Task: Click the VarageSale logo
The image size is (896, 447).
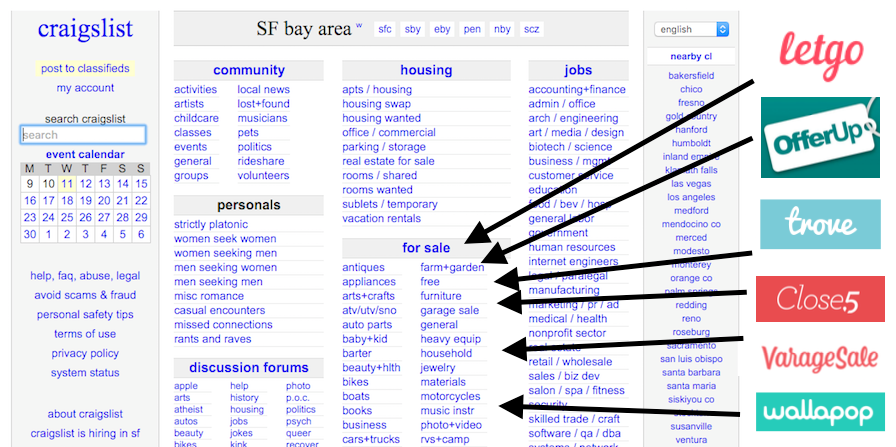Action: click(819, 359)
